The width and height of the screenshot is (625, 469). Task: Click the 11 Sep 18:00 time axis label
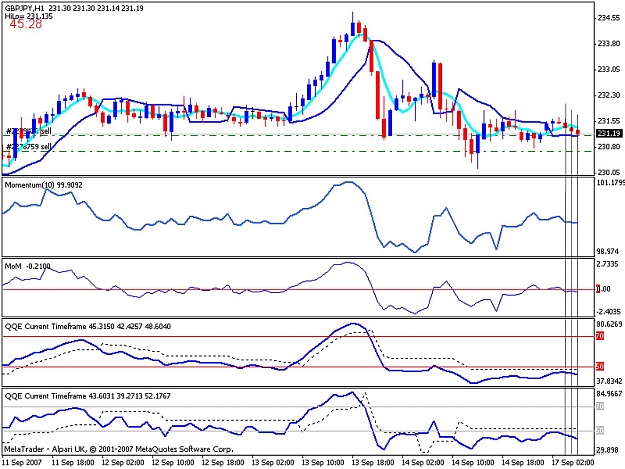[73, 462]
